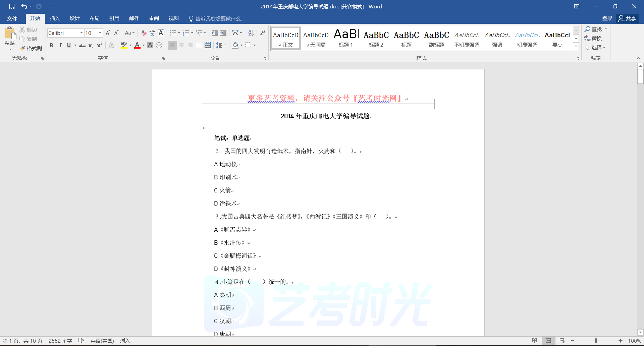Image resolution: width=644 pixels, height=346 pixels.
Task: Click the Undo arrow icon
Action: [24, 6]
